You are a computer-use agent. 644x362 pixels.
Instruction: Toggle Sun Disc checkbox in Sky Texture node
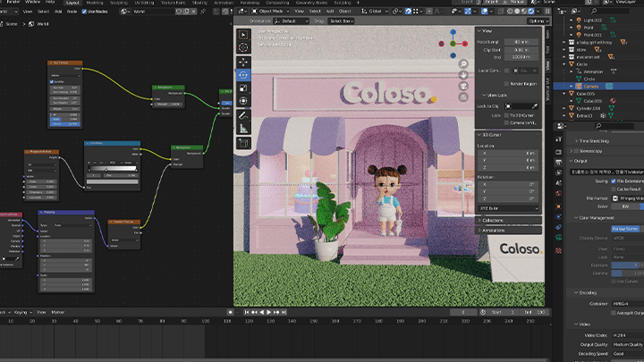[x=52, y=81]
